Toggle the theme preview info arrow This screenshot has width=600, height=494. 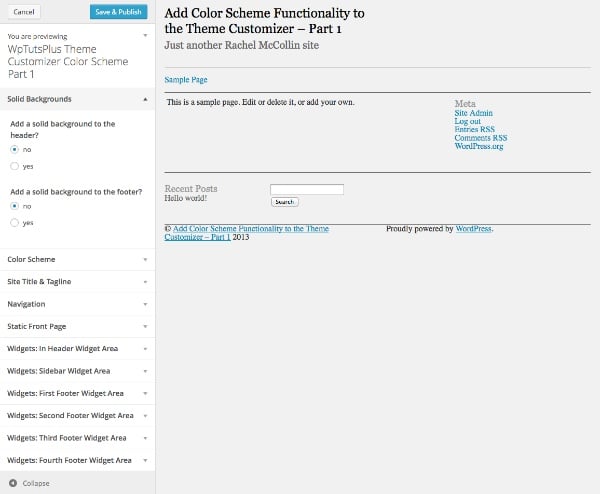145,36
